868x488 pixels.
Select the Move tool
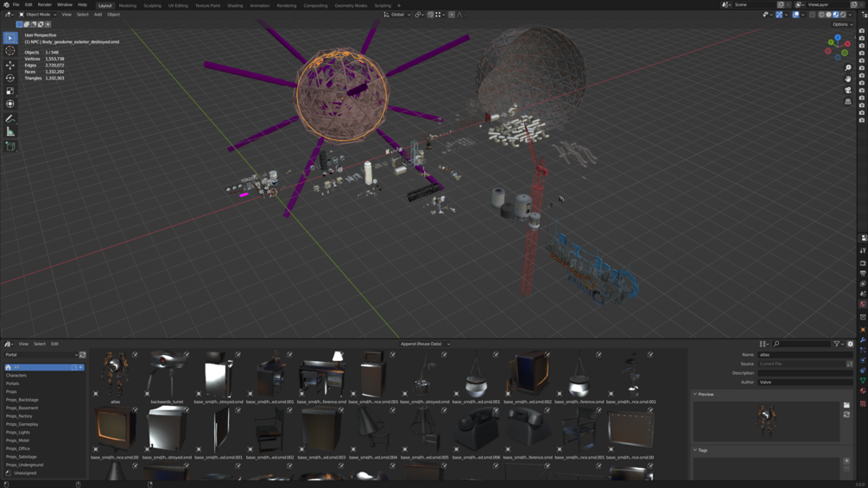click(x=10, y=65)
